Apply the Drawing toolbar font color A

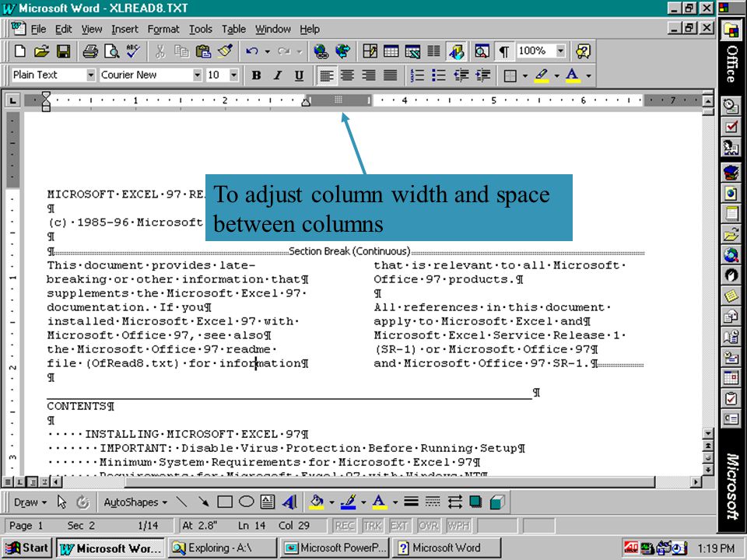click(x=379, y=502)
